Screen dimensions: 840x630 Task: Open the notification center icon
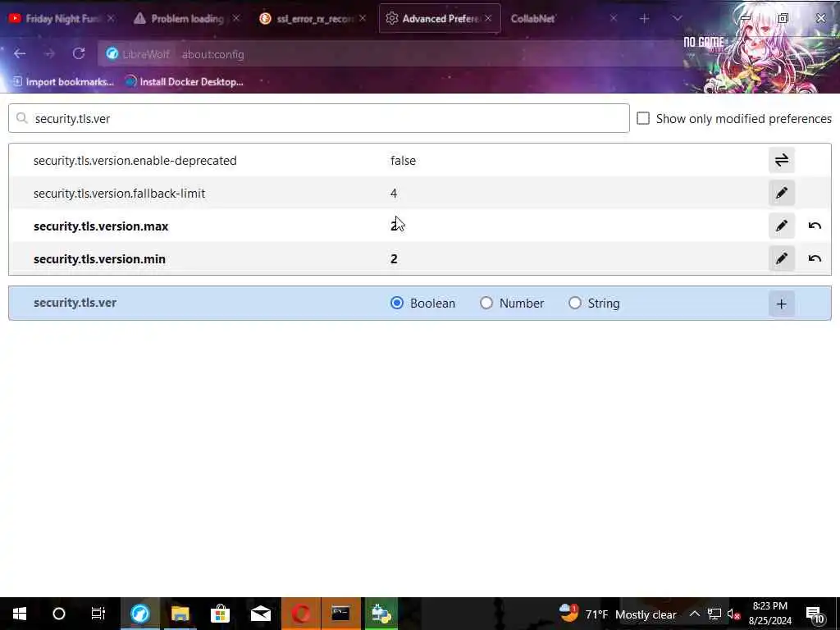click(x=815, y=614)
